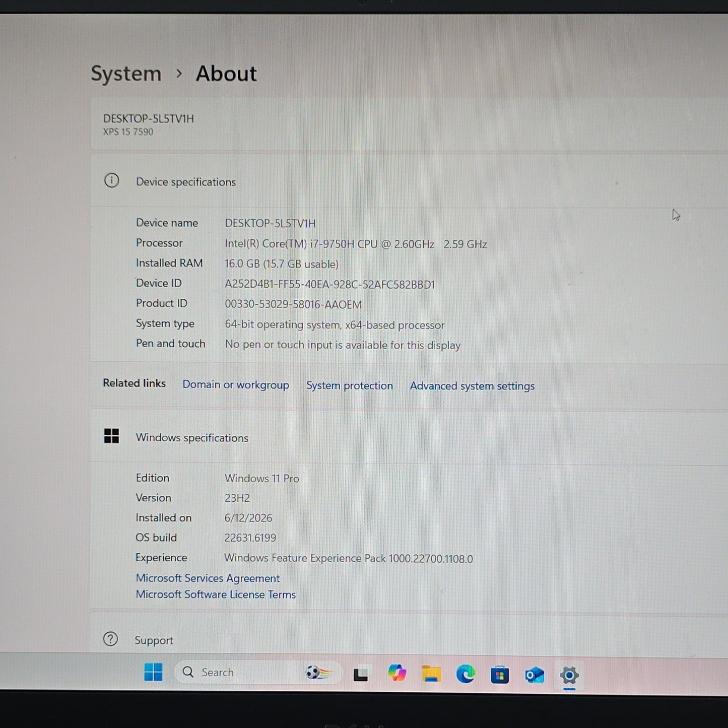Image resolution: width=728 pixels, height=728 pixels.
Task: Click the Product ID label
Action: point(161,303)
